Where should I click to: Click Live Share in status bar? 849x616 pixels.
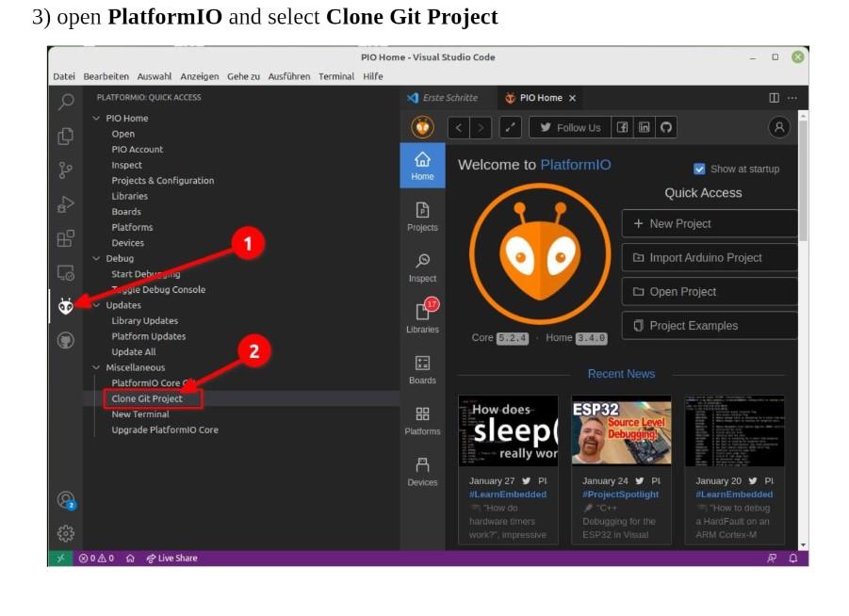click(x=171, y=559)
